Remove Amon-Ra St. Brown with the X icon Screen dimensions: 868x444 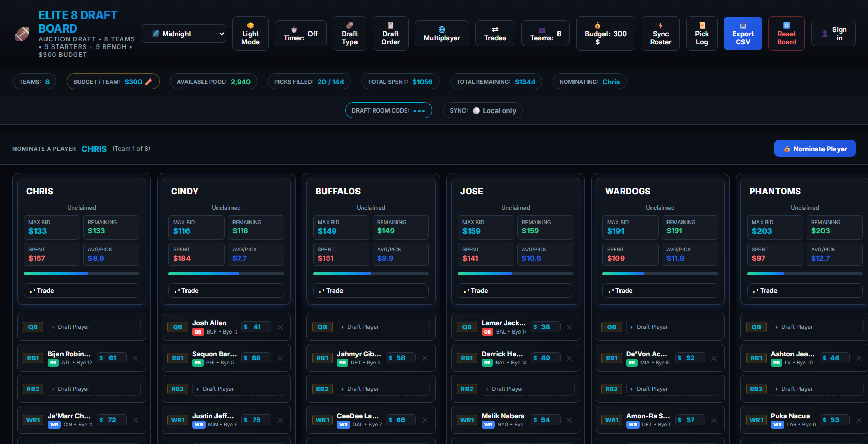[714, 420]
